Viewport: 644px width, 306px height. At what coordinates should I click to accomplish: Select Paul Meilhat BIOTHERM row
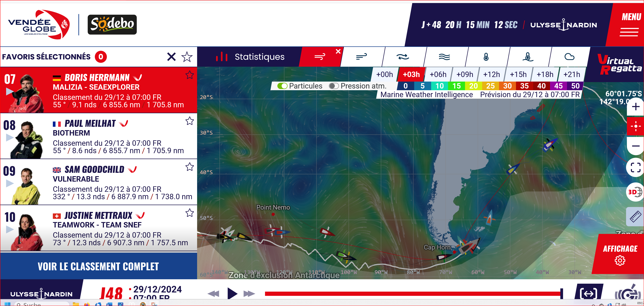coord(99,136)
